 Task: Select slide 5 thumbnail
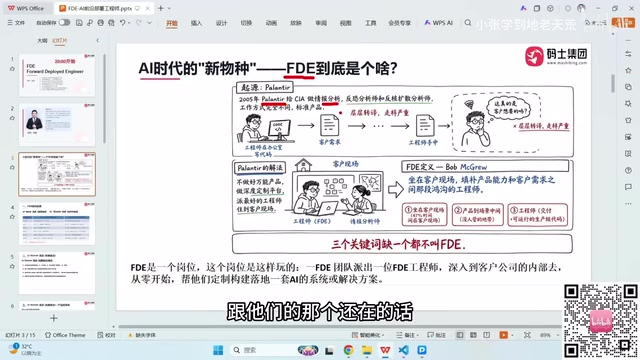pyautogui.click(x=57, y=273)
